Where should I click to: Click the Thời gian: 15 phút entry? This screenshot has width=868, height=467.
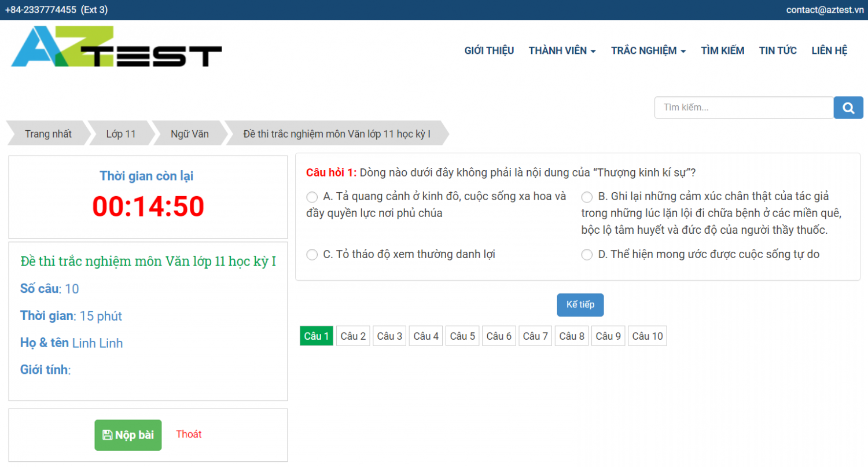[71, 316]
